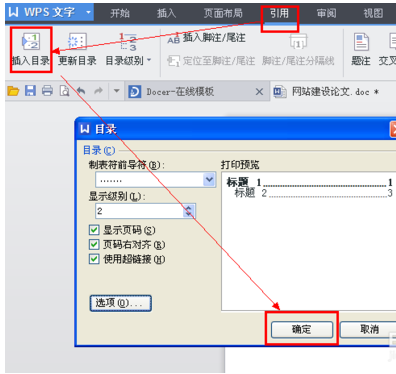Click the WPS logo icon in title bar
This screenshot has height=374, width=396.
coord(13,12)
